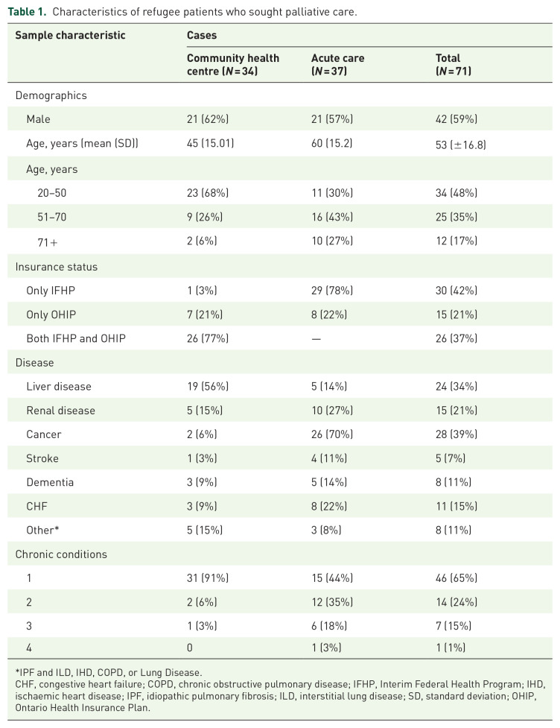Select the 'Male' row label

pos(38,119)
